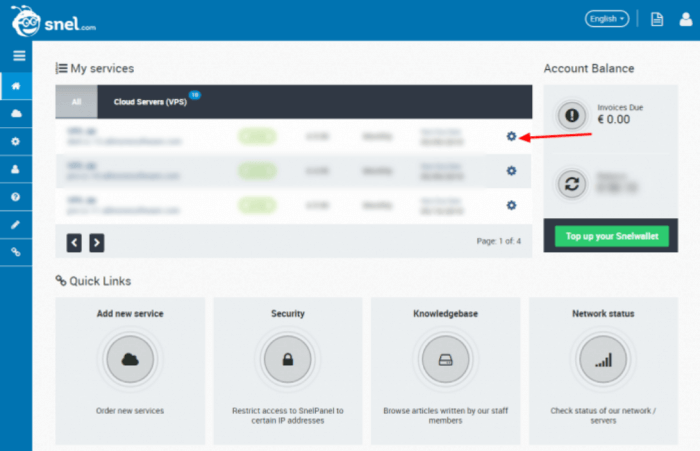
Task: Open the document icon in top header
Action: (657, 19)
